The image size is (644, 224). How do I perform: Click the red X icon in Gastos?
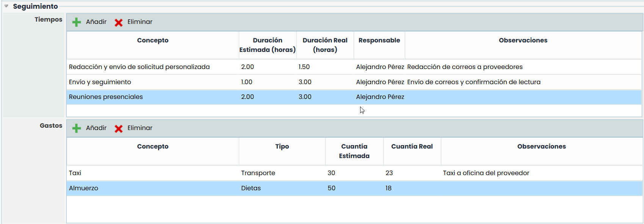click(119, 129)
